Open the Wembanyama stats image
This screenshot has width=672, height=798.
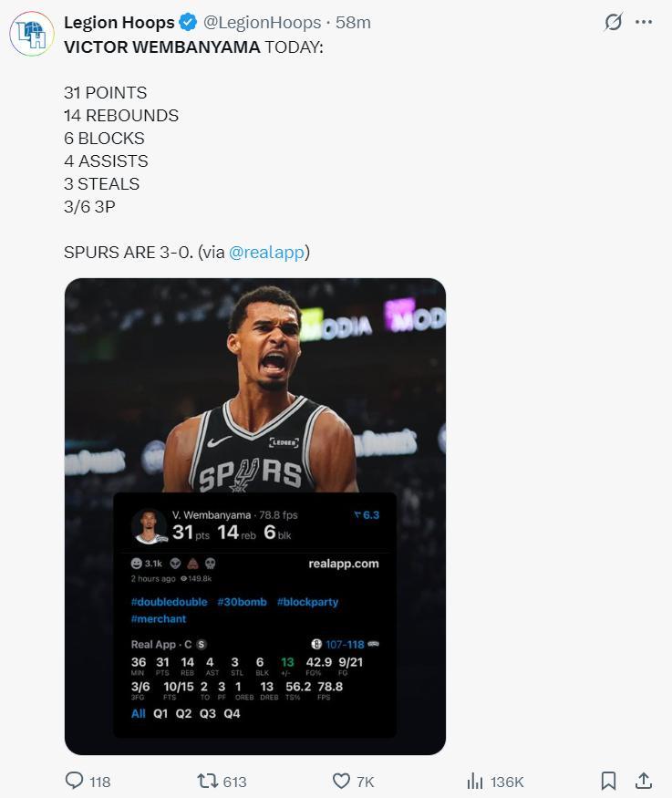(255, 516)
